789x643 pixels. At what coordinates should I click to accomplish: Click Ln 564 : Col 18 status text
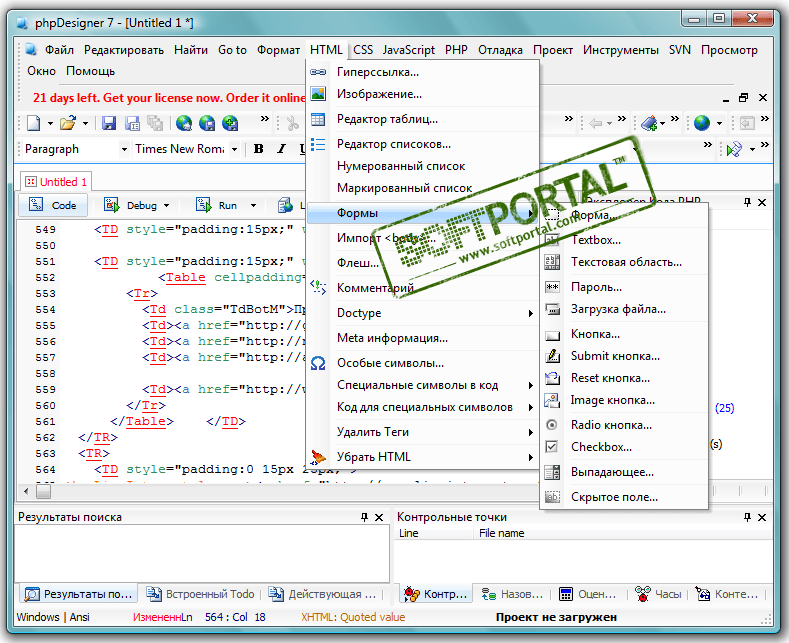224,617
